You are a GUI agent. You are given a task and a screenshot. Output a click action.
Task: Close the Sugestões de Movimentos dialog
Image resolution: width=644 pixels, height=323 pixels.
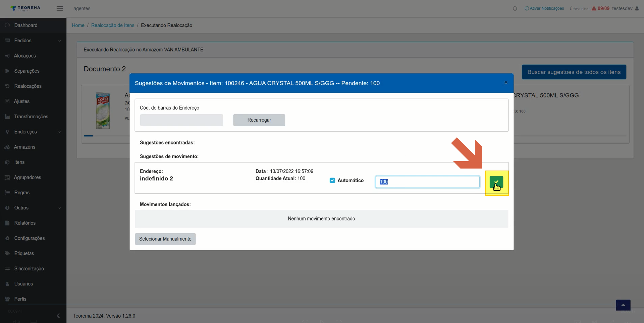[506, 82]
